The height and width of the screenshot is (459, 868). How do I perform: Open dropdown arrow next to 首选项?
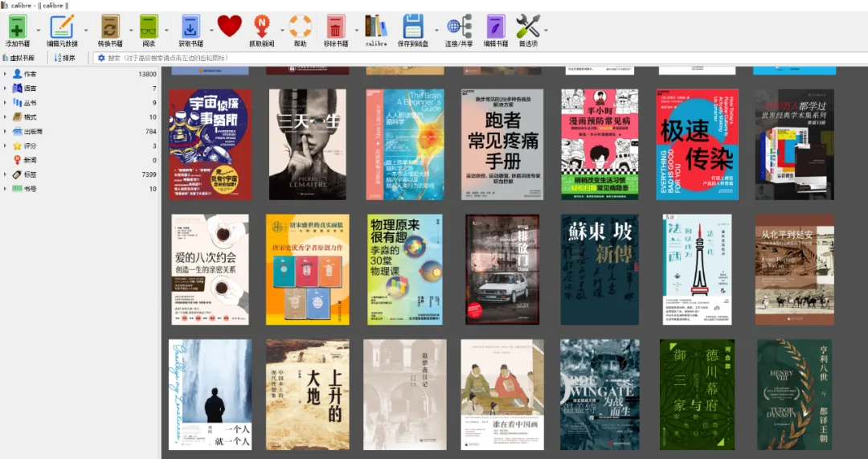pos(546,30)
